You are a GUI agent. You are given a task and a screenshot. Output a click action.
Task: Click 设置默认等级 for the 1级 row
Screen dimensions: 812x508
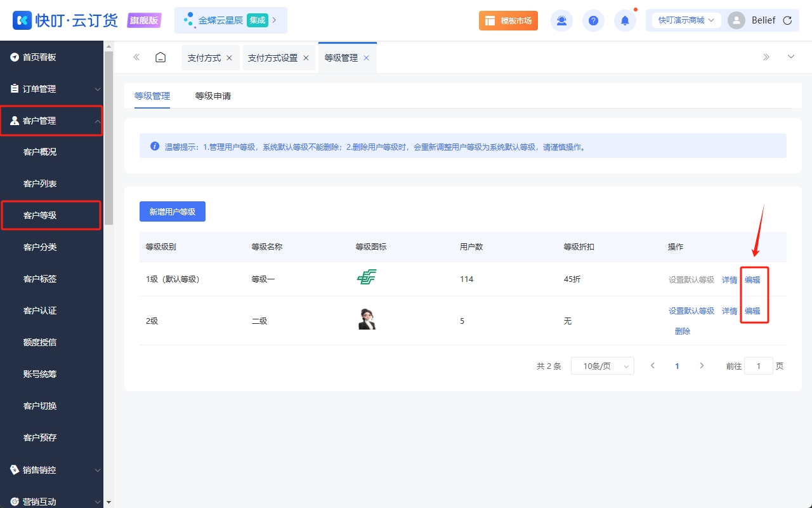pyautogui.click(x=691, y=279)
